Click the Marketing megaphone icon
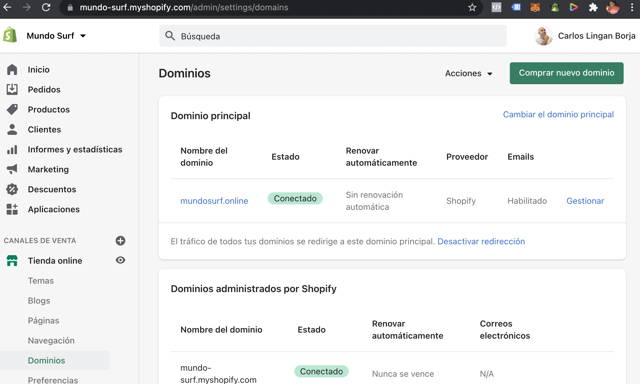The height and width of the screenshot is (384, 640). (12, 169)
